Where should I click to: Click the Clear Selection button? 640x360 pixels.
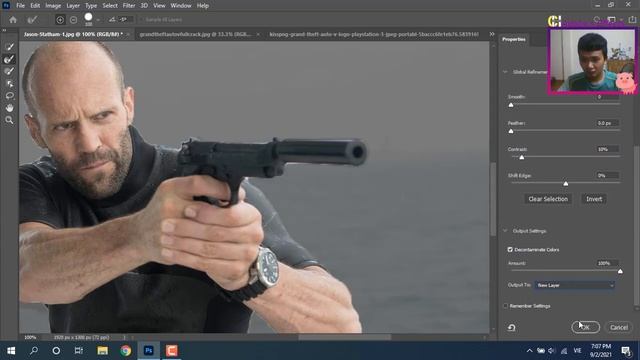(548, 199)
